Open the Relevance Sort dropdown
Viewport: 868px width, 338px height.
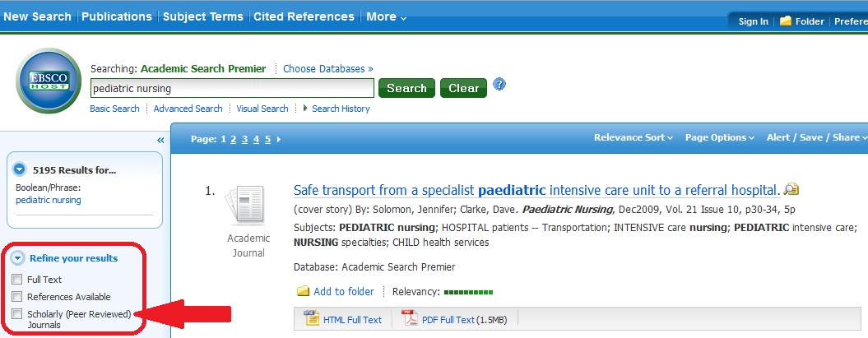[634, 137]
